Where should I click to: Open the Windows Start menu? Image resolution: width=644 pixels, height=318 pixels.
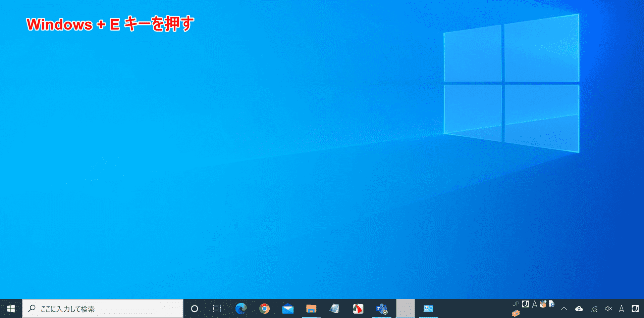click(x=11, y=309)
